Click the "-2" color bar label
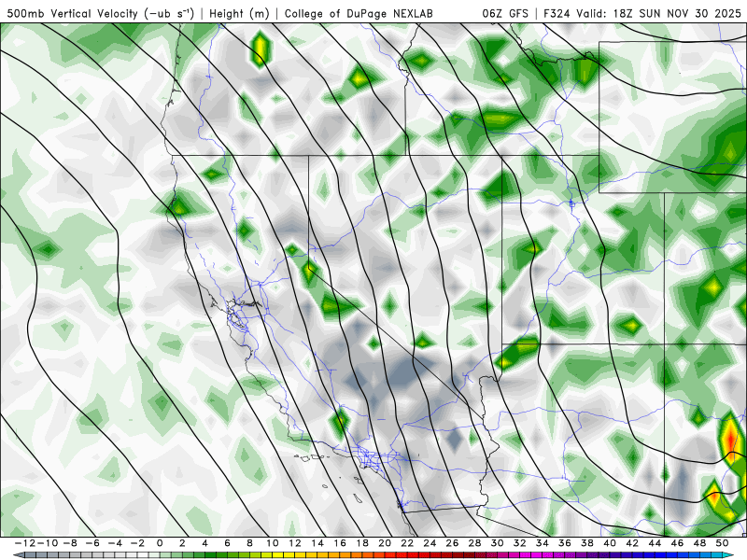The width and height of the screenshot is (747, 560). [137, 543]
